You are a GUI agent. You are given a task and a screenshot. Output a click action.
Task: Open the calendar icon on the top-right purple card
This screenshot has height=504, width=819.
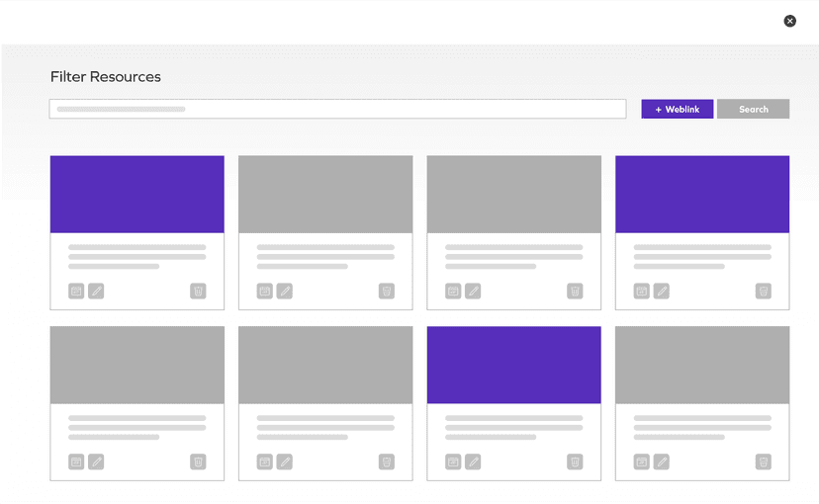642,291
